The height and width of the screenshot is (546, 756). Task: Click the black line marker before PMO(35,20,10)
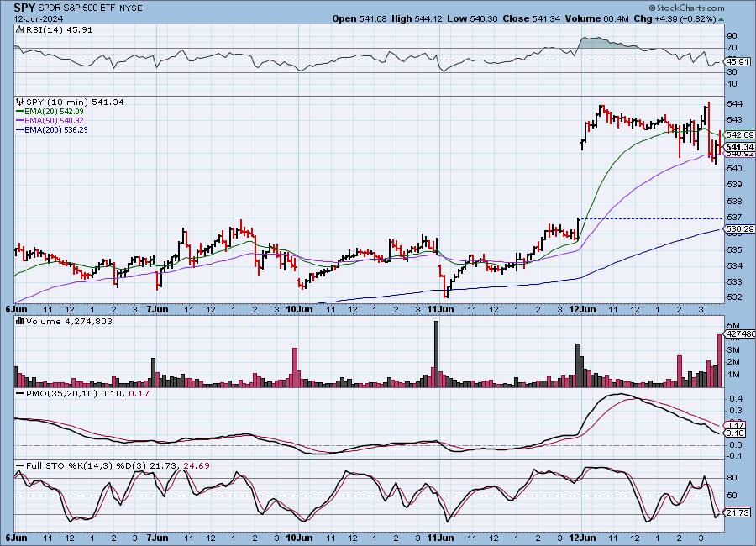pos(20,394)
